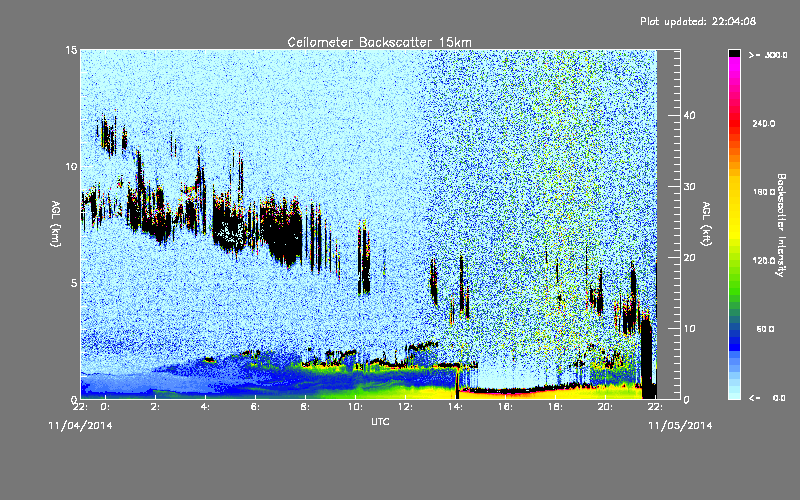Click the 'AGL (kft)' right axis label

707,224
